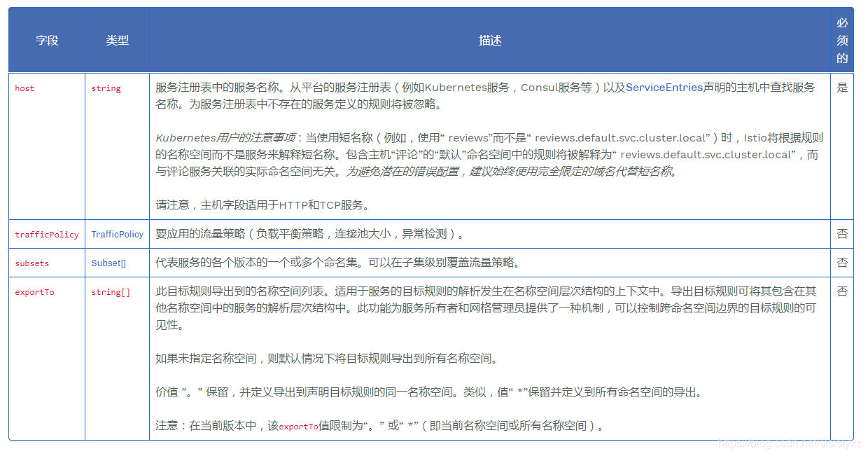Click the subsets field name

pos(33,263)
